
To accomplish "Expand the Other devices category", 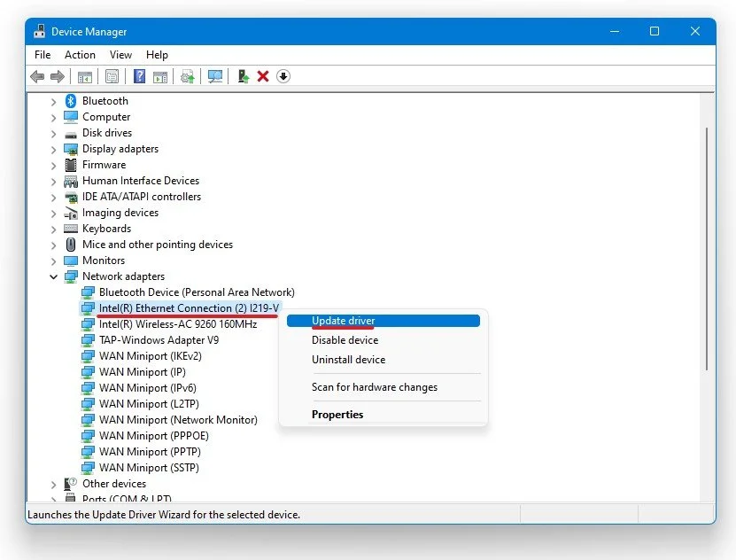I will pyautogui.click(x=53, y=485).
